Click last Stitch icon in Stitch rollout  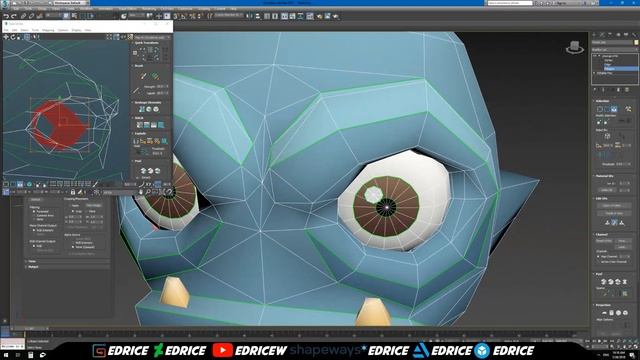tap(161, 124)
